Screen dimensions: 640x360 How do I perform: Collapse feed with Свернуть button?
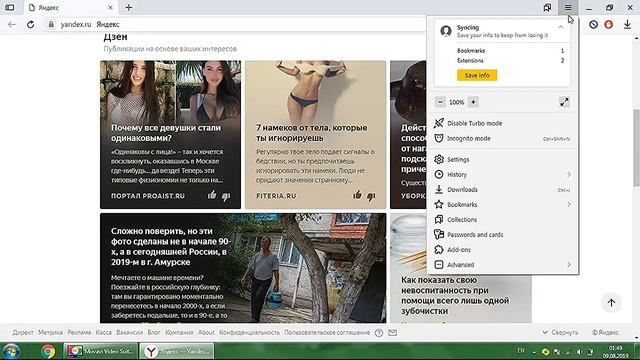560,333
